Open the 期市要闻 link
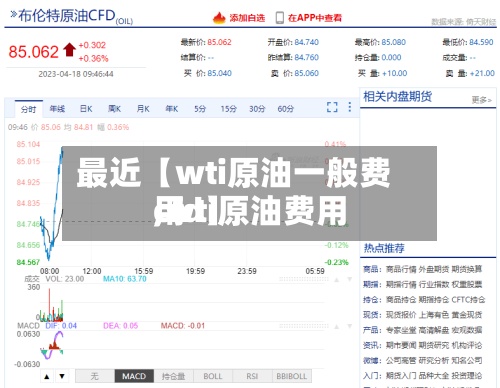Image resolution: width=500 pixels, height=388 pixels. pos(401,345)
